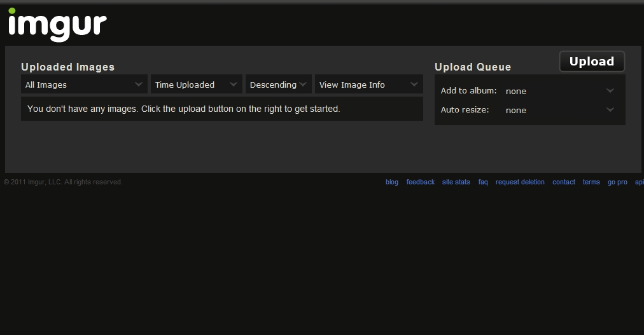Image resolution: width=644 pixels, height=335 pixels.
Task: Click the 2011 Imgur, LLC copyright text
Action: pos(63,182)
